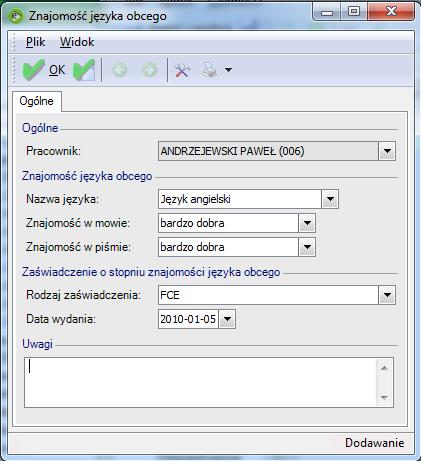421x461 pixels.
Task: Click the date value 2010-01-05
Action: [188, 319]
